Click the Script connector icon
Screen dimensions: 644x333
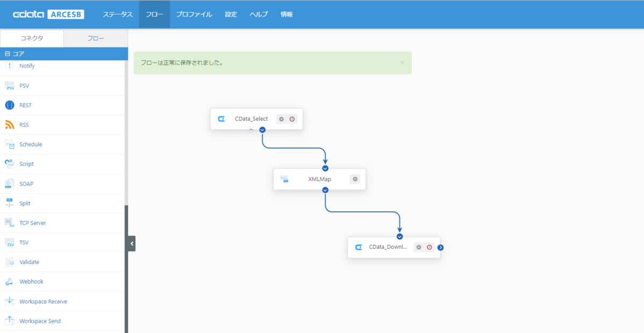(10, 164)
